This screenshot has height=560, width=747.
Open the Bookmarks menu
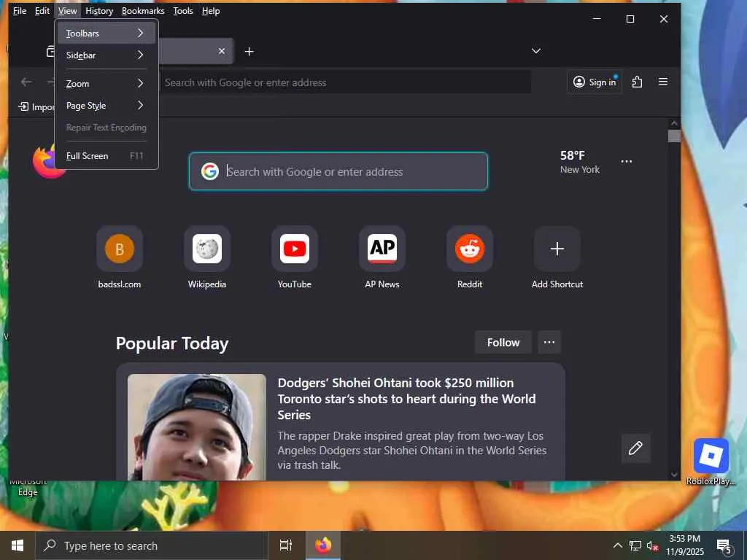(143, 10)
